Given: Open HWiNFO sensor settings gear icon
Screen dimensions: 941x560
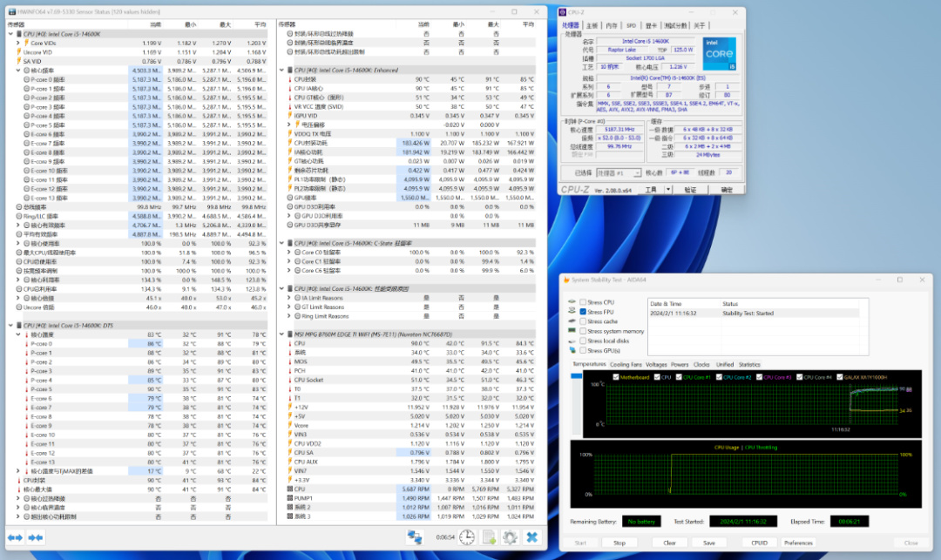Looking at the screenshot, I should pyautogui.click(x=511, y=537).
